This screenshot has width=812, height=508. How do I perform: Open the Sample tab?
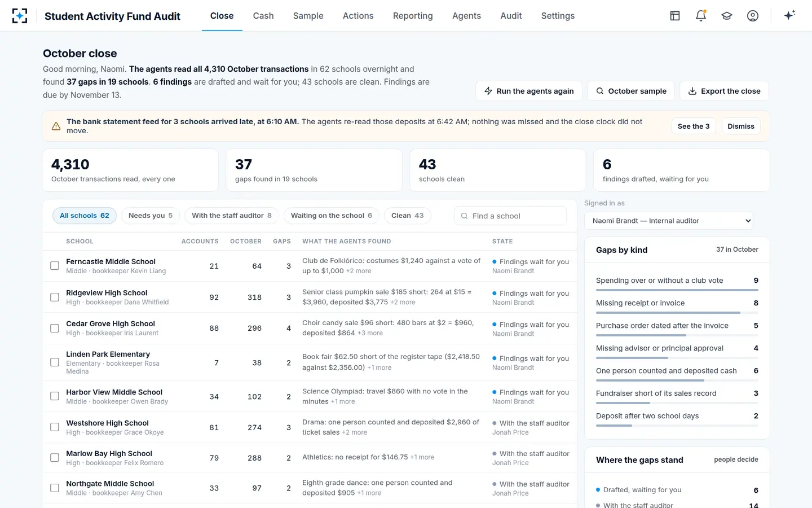[308, 16]
